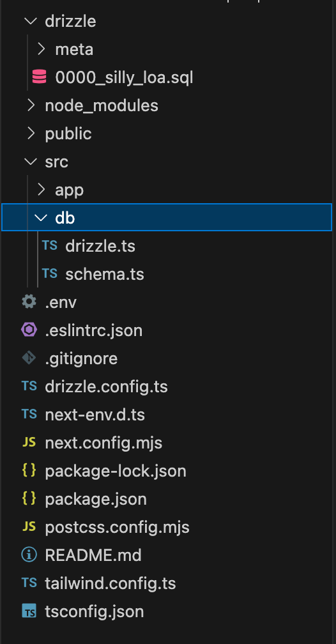Click the purple ESLint icon for .eslintrc.json

tap(29, 330)
